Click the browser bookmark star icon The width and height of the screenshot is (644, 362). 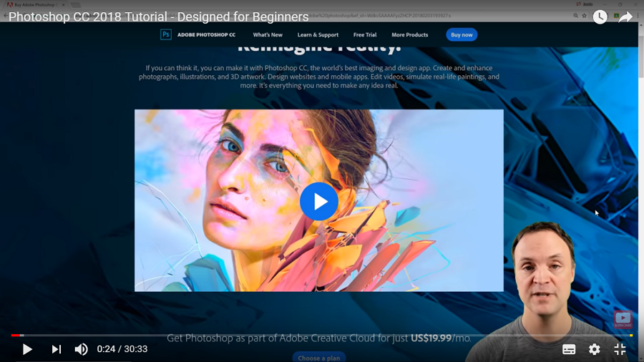point(585,16)
